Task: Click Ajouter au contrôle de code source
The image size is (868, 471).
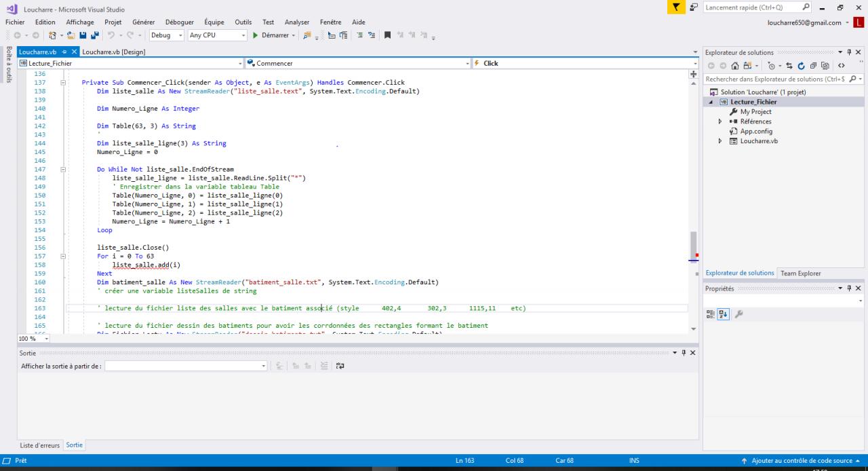Action: pyautogui.click(x=801, y=461)
